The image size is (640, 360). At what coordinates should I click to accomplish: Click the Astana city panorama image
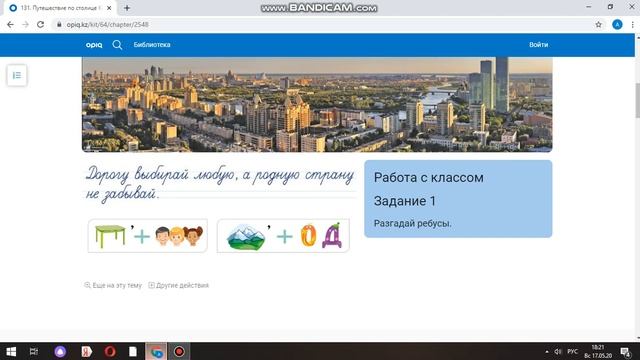[x=317, y=104]
